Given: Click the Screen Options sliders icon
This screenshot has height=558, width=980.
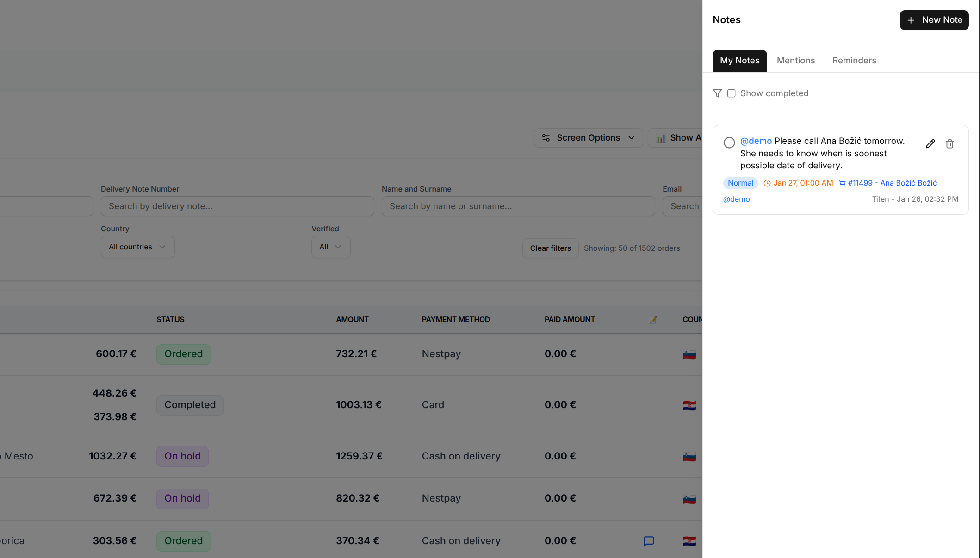Looking at the screenshot, I should point(546,138).
